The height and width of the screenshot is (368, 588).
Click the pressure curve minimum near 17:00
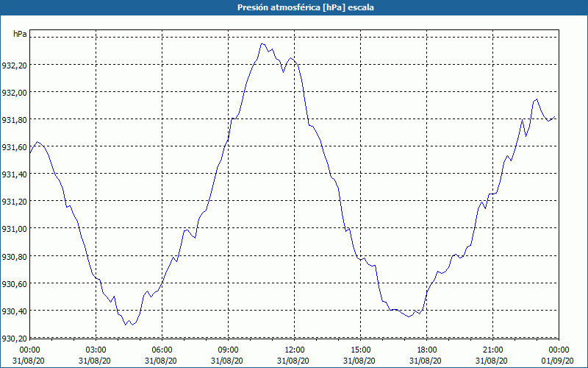[x=409, y=317]
